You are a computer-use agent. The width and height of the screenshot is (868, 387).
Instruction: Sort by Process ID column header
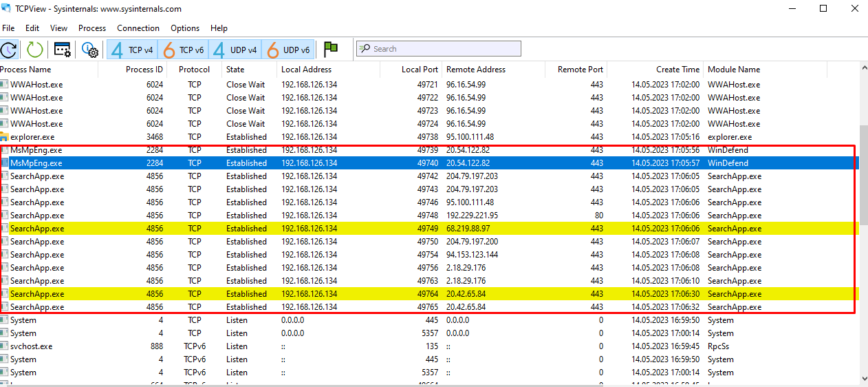(133, 70)
